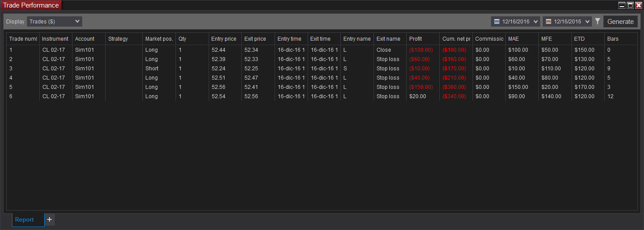Expand the end date picker arrow
Screen dimensions: 644x230
pos(587,22)
